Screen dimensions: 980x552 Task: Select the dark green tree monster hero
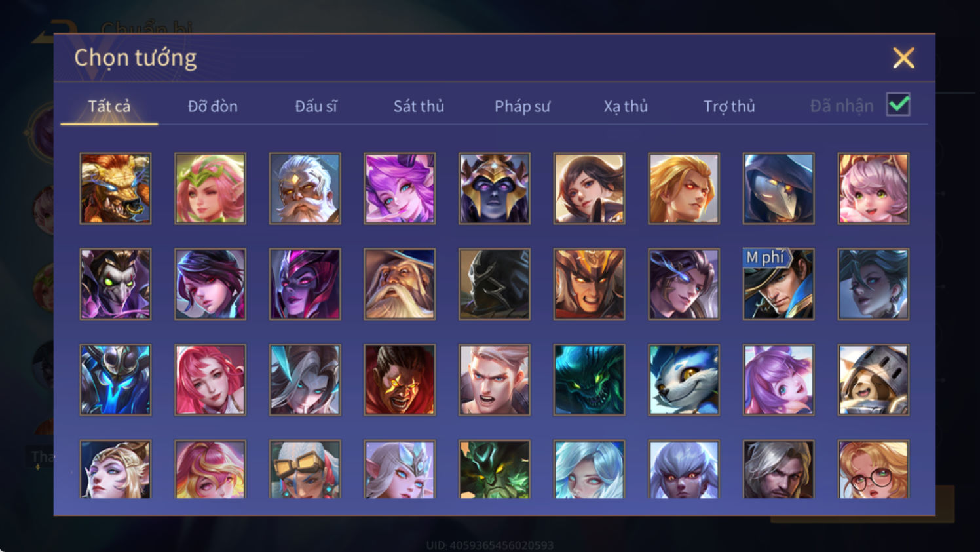[x=495, y=469]
